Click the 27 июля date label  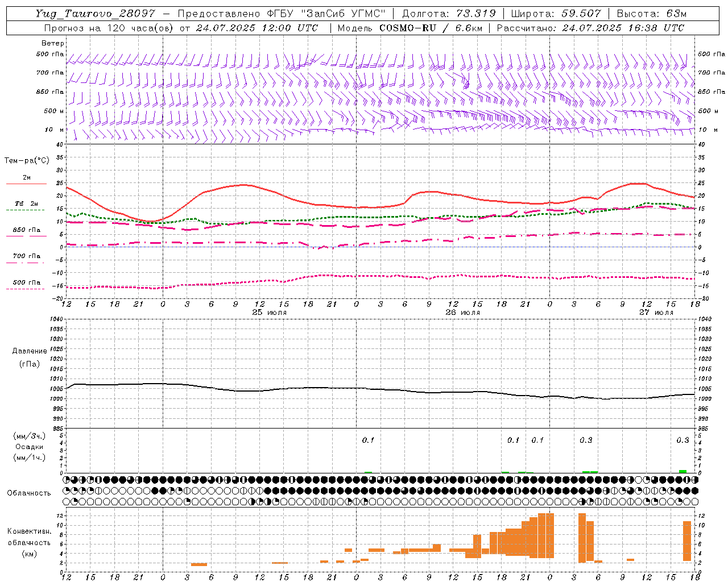pos(656,313)
